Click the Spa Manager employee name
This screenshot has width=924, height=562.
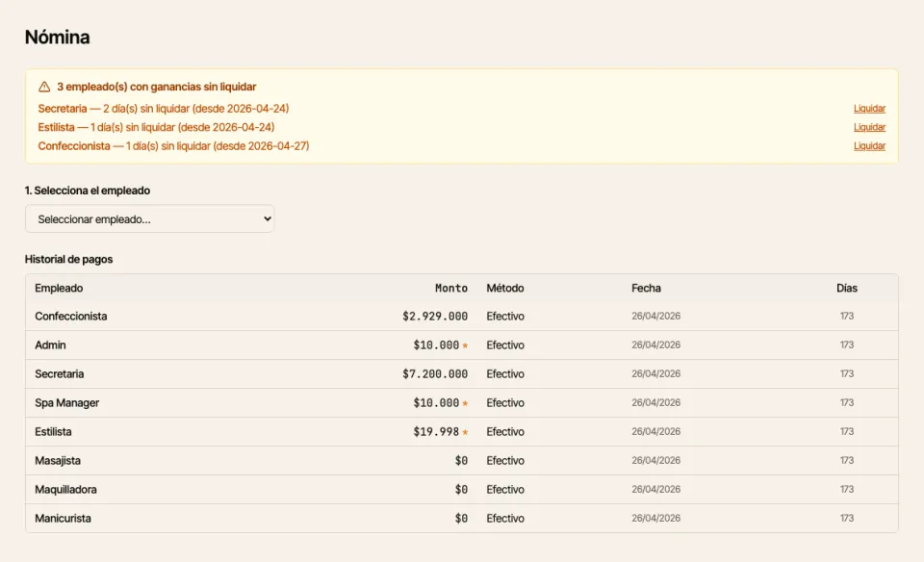(x=66, y=403)
